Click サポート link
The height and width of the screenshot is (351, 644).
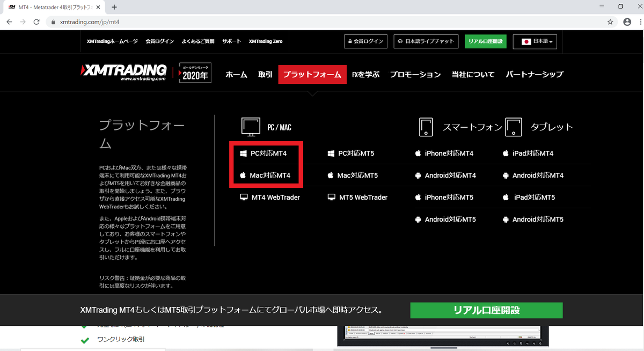click(232, 41)
